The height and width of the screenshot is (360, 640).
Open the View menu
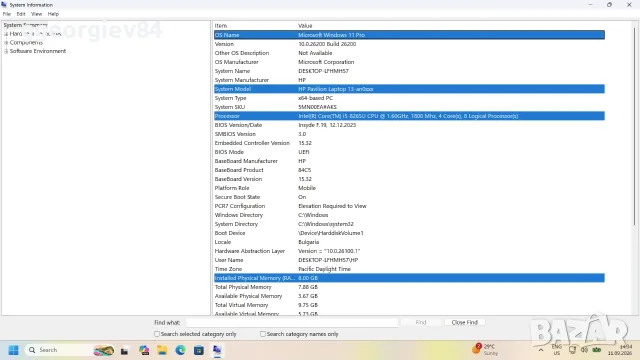[x=36, y=14]
